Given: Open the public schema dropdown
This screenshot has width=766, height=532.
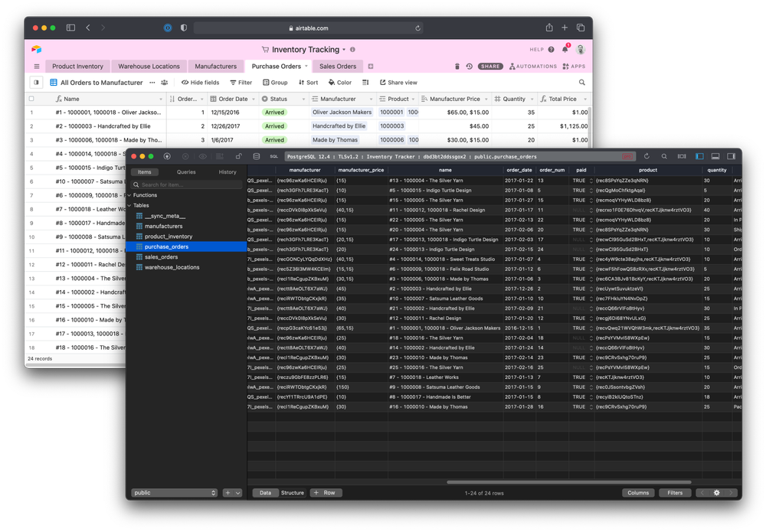Looking at the screenshot, I should [174, 493].
